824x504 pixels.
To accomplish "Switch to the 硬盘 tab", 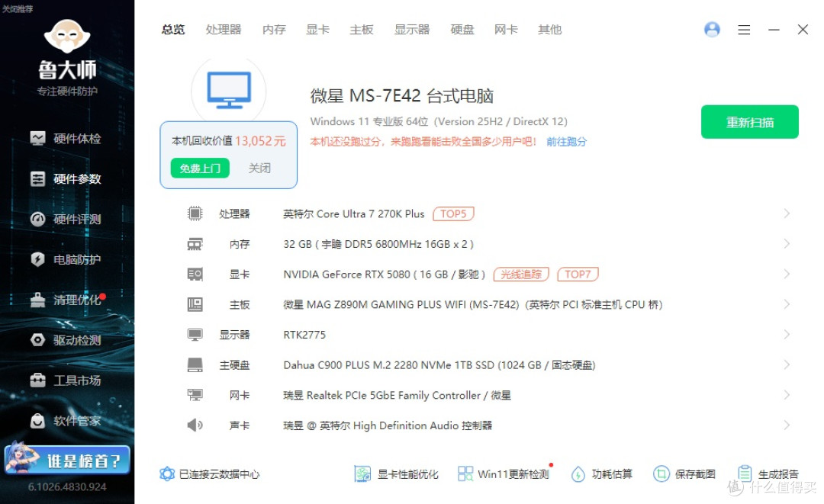I will coord(462,30).
